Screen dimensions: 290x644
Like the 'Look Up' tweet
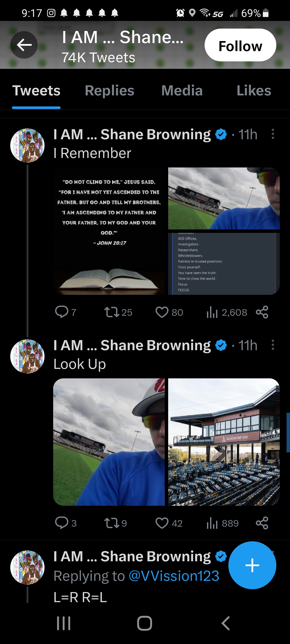[x=162, y=523]
